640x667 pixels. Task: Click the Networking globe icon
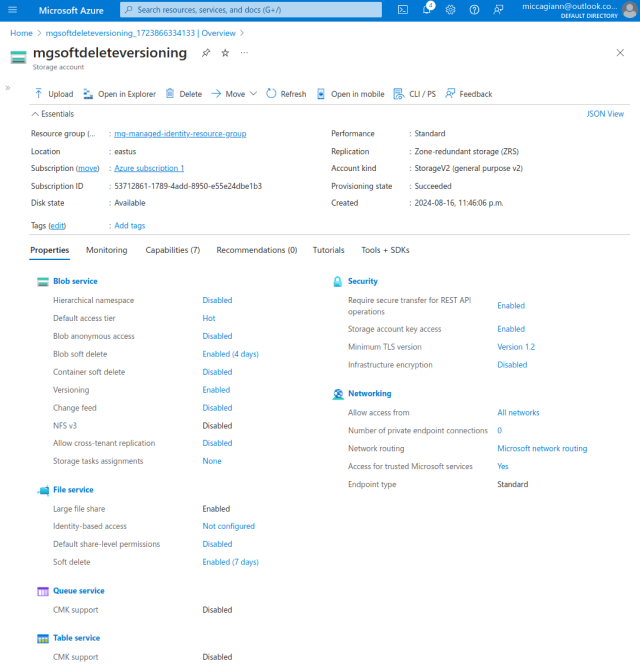[x=338, y=394]
